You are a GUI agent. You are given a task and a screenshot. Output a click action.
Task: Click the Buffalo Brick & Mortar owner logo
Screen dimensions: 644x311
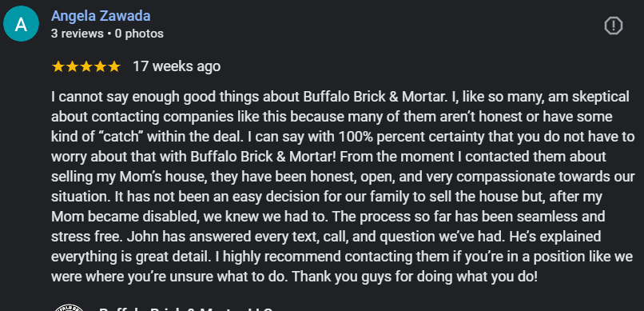(69, 308)
